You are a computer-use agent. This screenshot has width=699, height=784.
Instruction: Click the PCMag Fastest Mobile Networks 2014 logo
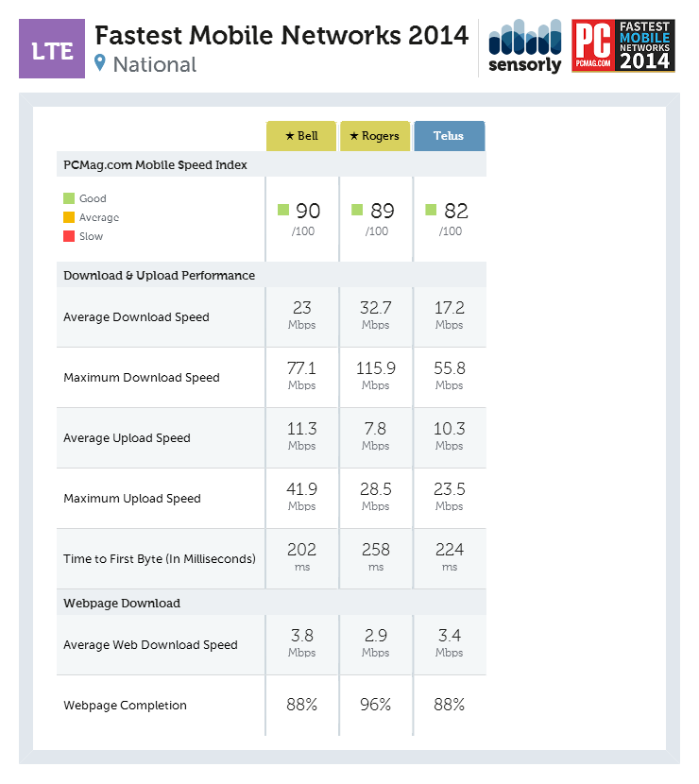click(x=623, y=45)
